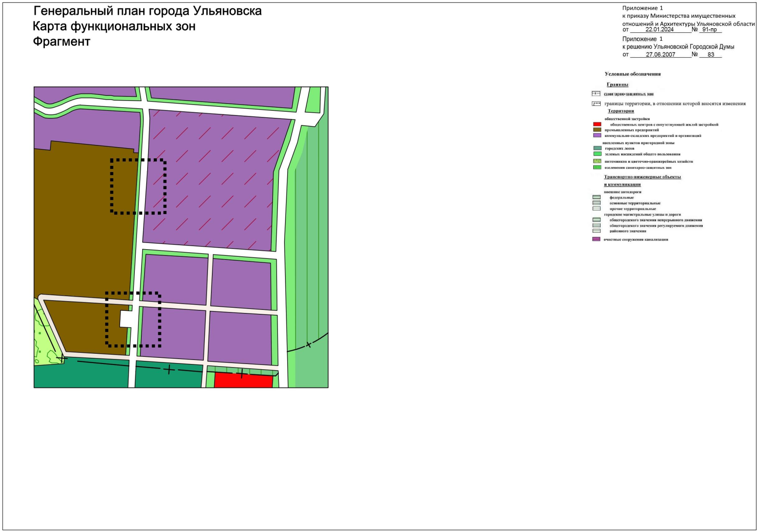The height and width of the screenshot is (532, 759).
Task: Click the nurseries and greenhouses legend symbol
Action: [597, 161]
